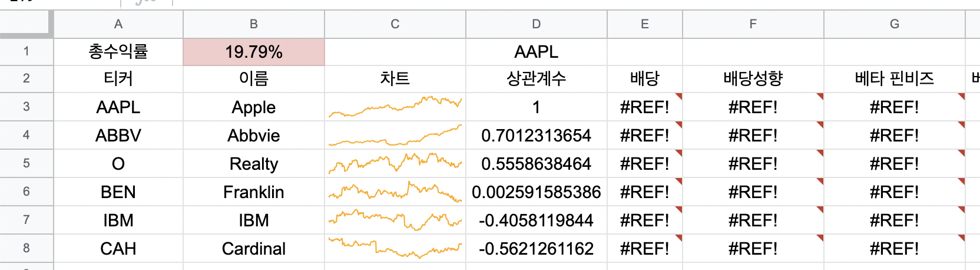Click the 상관계수 header cell
Viewport: 980px width, 270px height.
537,78
